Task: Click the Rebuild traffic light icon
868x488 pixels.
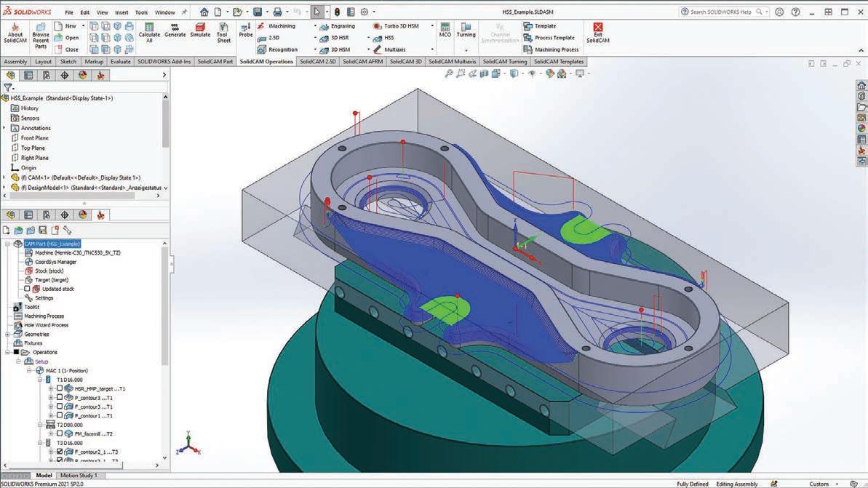Action: (337, 12)
